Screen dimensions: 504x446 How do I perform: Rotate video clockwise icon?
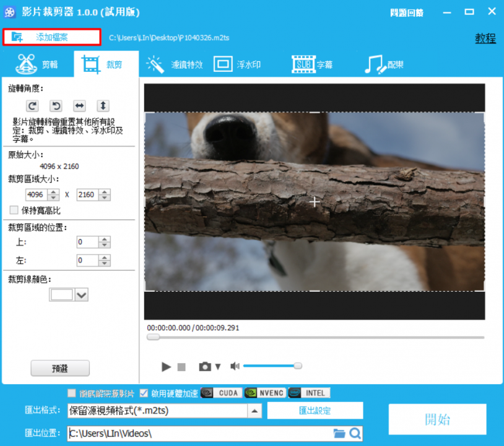[32, 106]
